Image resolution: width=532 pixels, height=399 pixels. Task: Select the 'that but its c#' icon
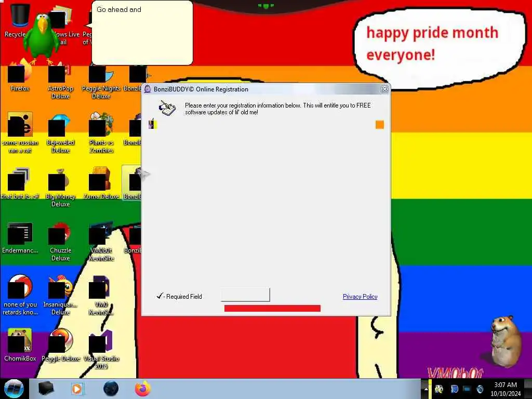[x=20, y=183]
